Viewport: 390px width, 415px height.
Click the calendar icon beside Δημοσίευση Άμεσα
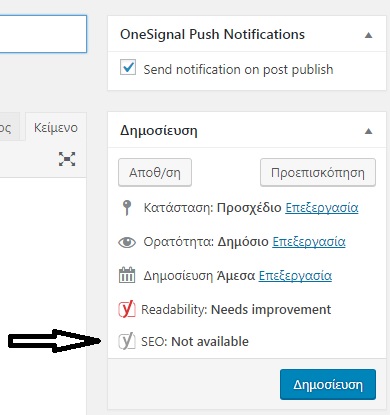(127, 275)
